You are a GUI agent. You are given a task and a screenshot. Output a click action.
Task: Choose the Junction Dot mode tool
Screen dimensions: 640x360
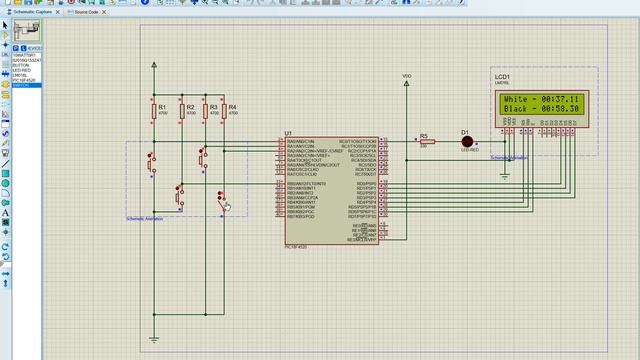5,45
